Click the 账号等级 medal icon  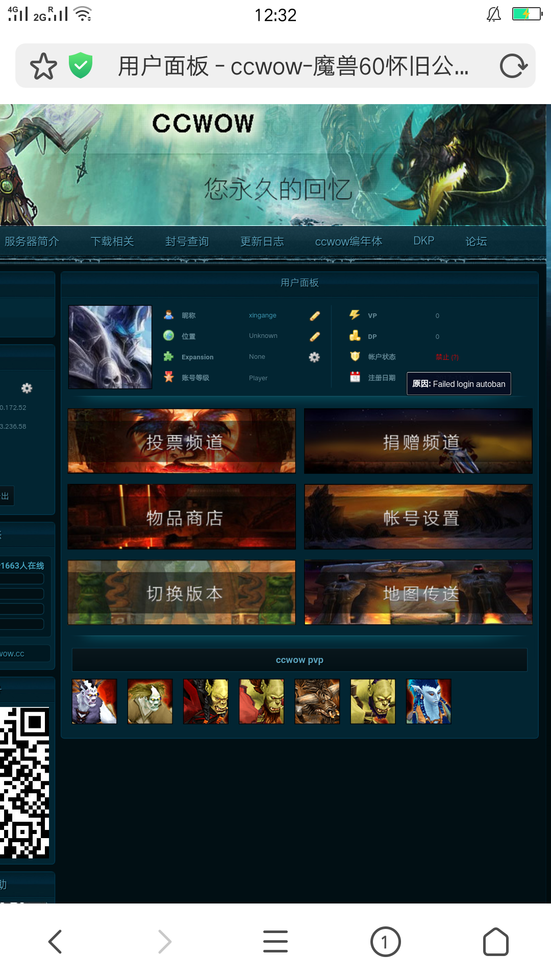pos(168,377)
